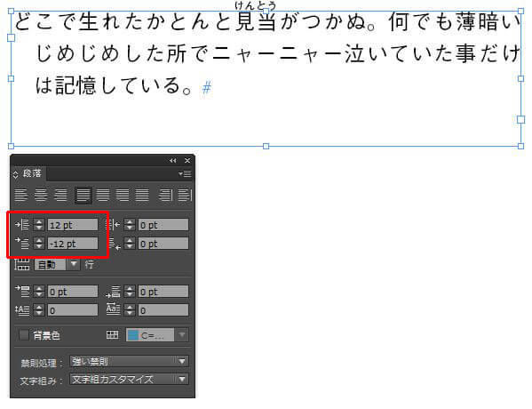Select justify all lines icon
This screenshot has width=532, height=409.
click(x=142, y=196)
